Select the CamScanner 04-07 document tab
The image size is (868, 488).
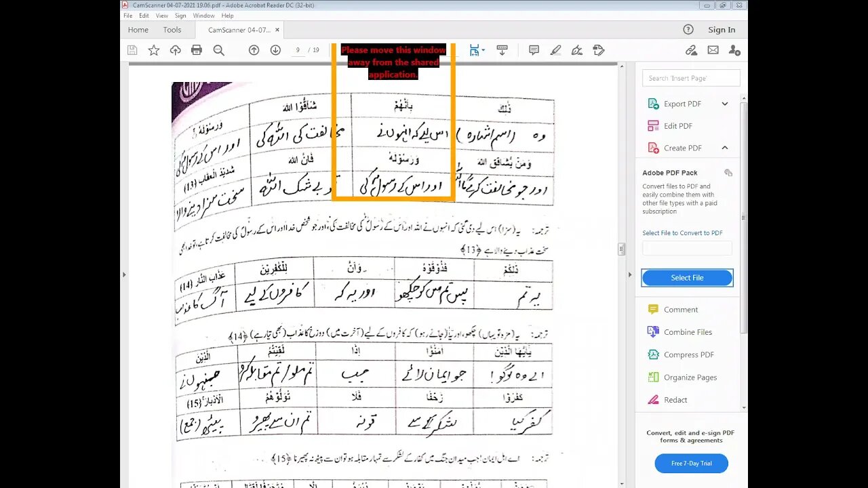239,30
